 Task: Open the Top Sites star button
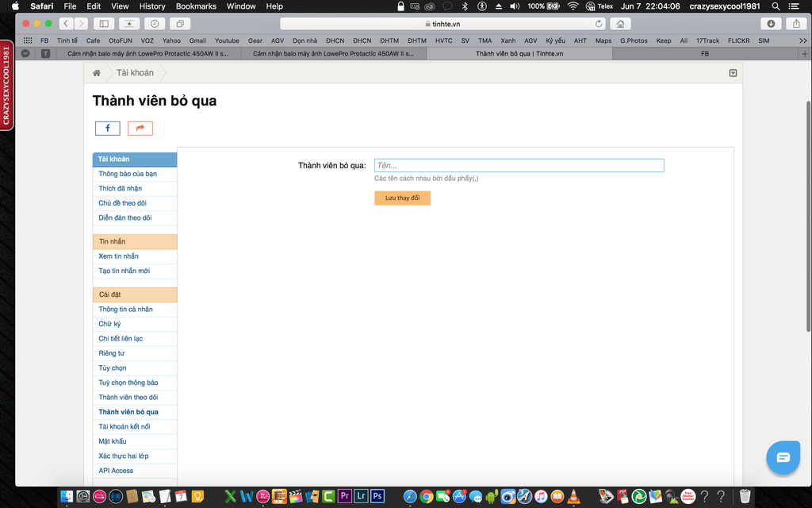(x=129, y=24)
